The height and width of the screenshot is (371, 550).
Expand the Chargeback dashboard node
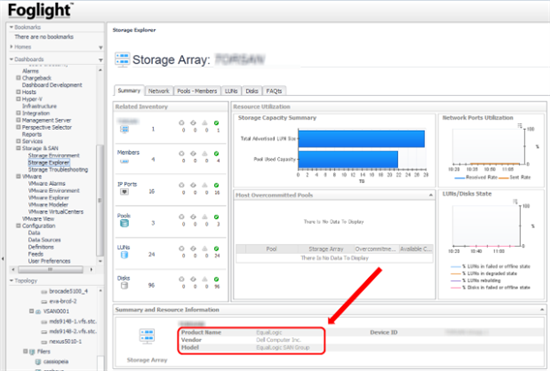18,78
